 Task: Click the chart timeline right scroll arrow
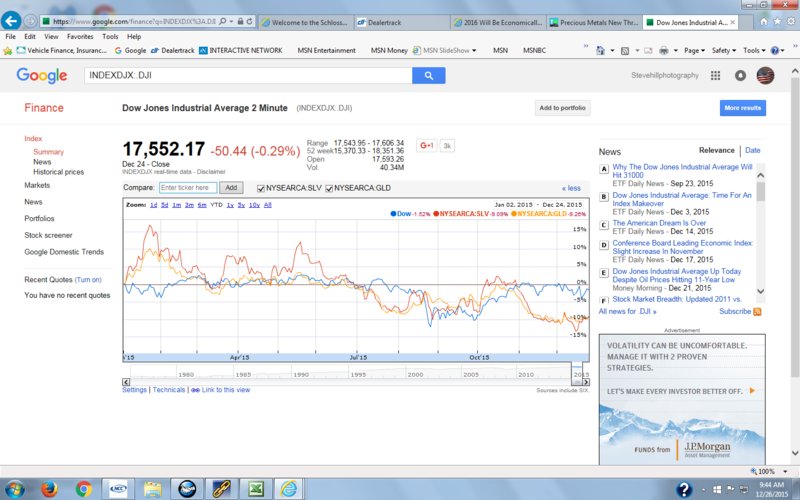click(x=586, y=382)
